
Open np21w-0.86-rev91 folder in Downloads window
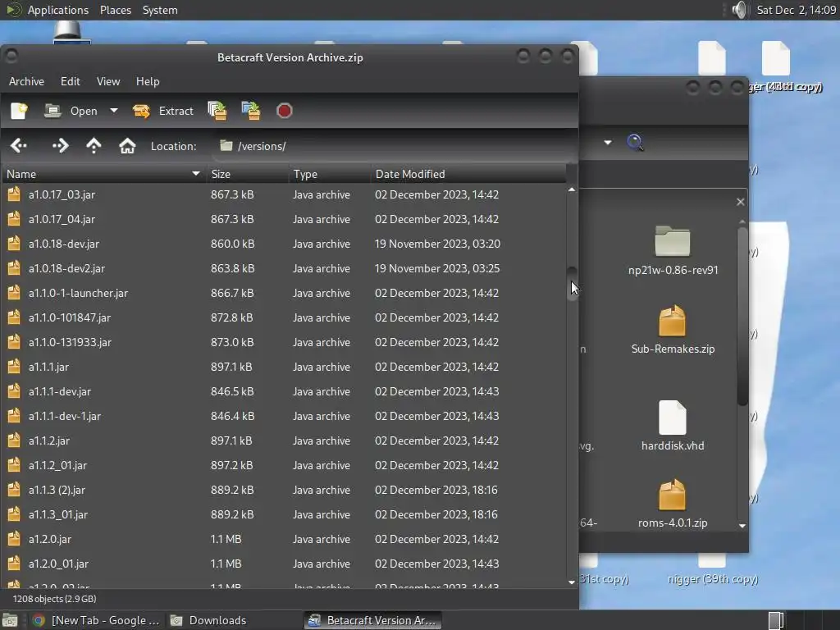tap(673, 249)
